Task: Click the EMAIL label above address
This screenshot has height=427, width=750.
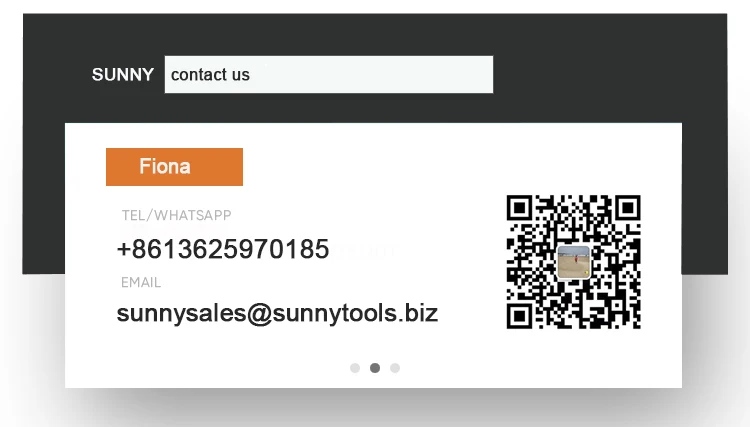Action: [x=141, y=283]
